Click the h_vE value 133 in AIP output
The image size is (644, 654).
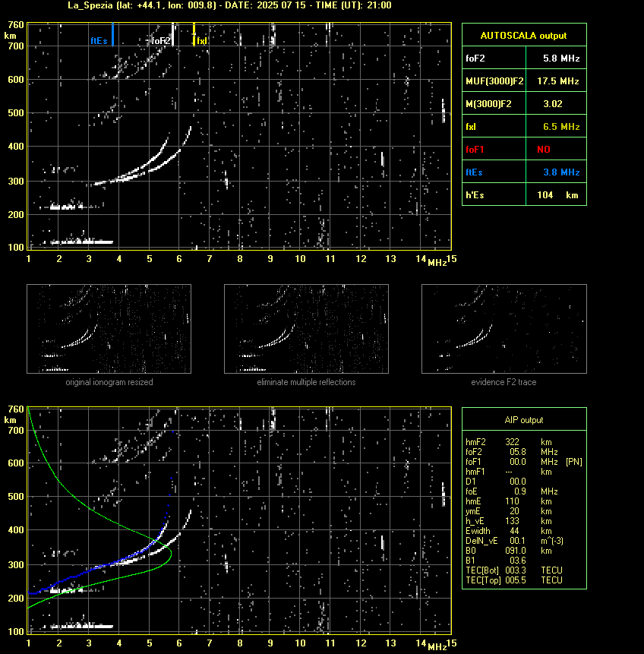coord(512,521)
